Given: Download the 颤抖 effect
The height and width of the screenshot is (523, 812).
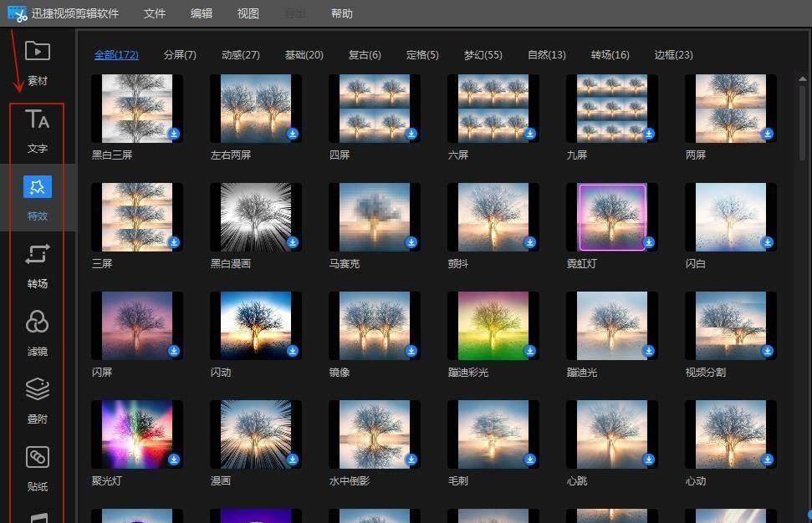Looking at the screenshot, I should tap(530, 242).
